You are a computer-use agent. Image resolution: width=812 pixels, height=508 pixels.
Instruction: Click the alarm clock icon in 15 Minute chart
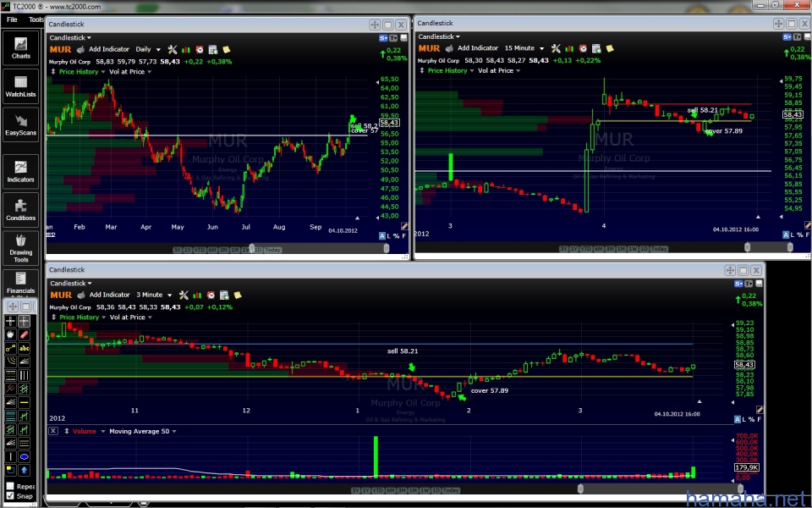click(x=583, y=49)
